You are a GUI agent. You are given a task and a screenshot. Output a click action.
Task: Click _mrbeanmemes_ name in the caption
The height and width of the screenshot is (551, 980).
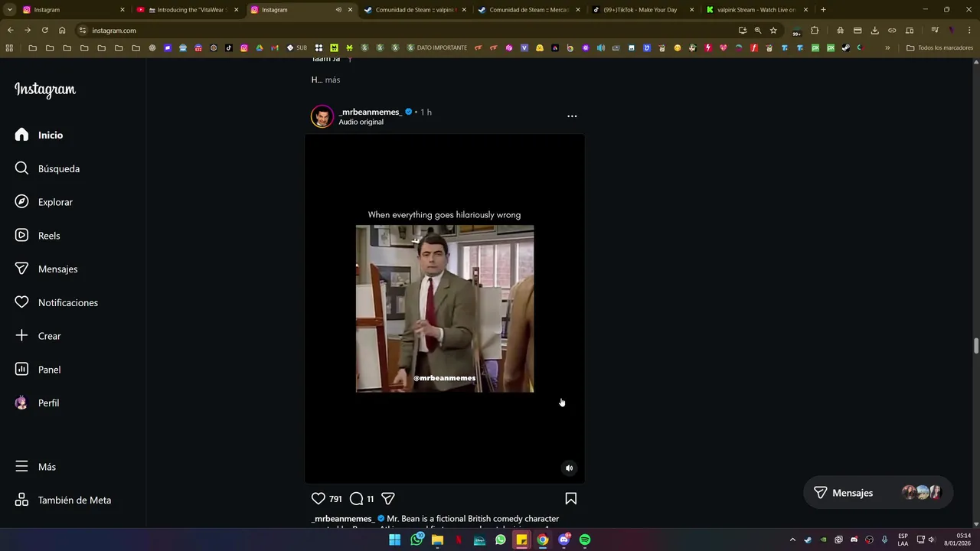(343, 519)
